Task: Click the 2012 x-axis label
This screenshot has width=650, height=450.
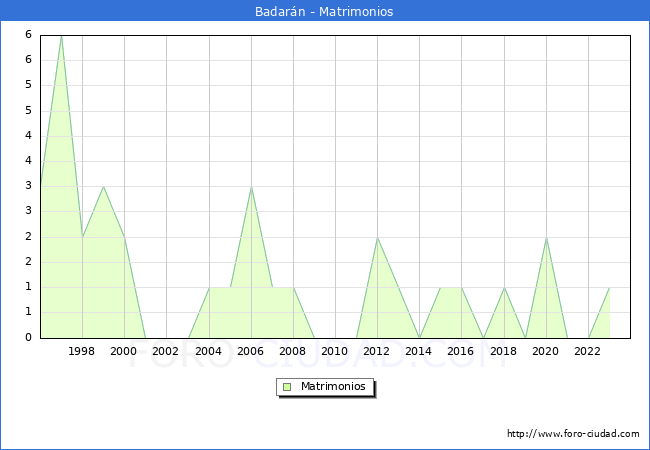Action: pos(376,351)
